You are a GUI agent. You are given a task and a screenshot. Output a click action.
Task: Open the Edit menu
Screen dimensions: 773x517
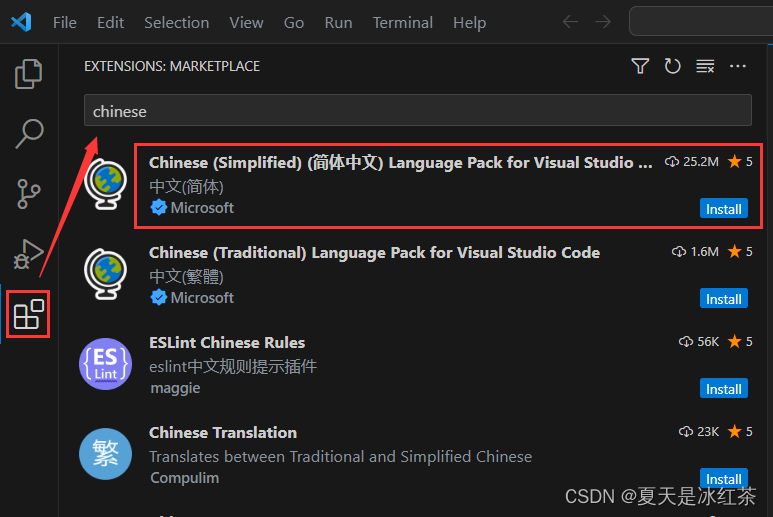pos(110,23)
